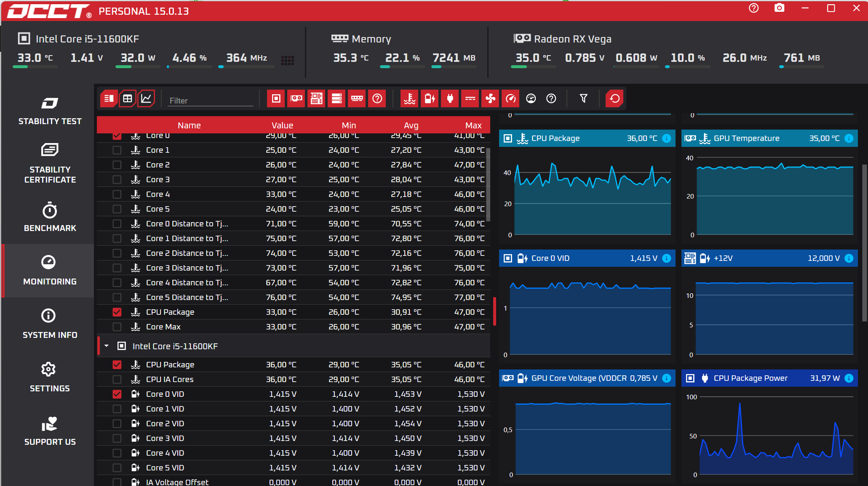The image size is (868, 486).
Task: Open CPU Package graph info button
Action: (x=667, y=138)
